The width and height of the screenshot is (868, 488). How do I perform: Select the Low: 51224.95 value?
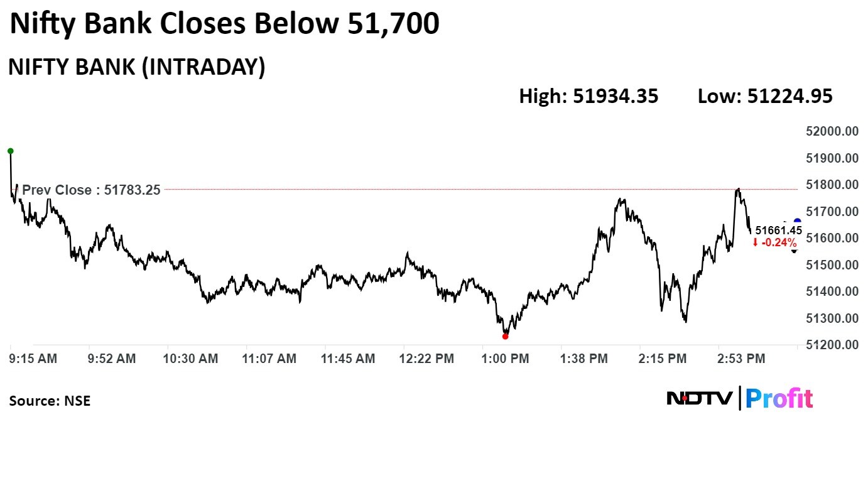pos(765,96)
